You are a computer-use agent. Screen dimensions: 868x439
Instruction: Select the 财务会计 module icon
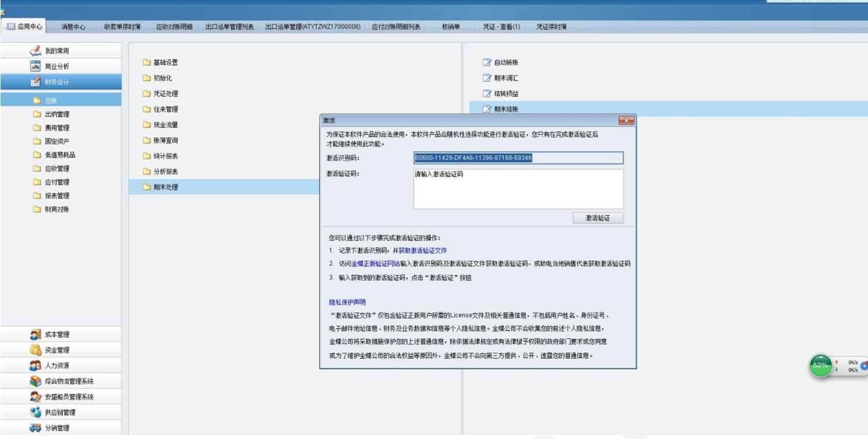coord(35,82)
